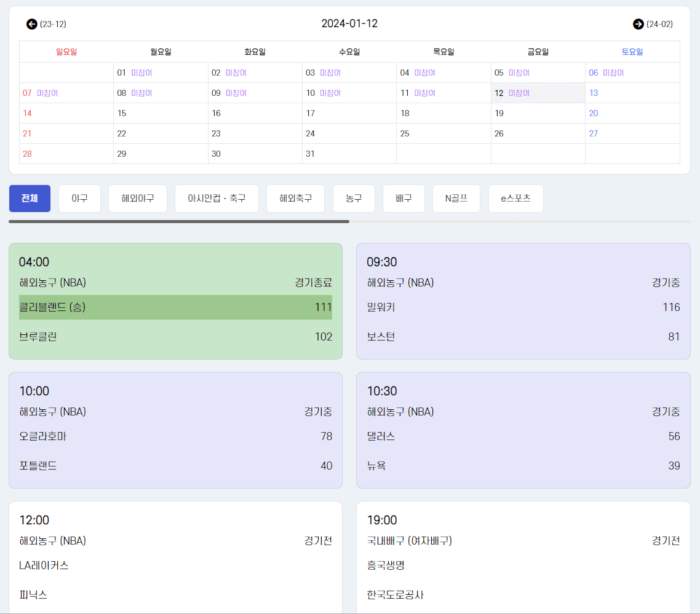
Task: Open the 해외야구 category tab
Action: pyautogui.click(x=138, y=199)
